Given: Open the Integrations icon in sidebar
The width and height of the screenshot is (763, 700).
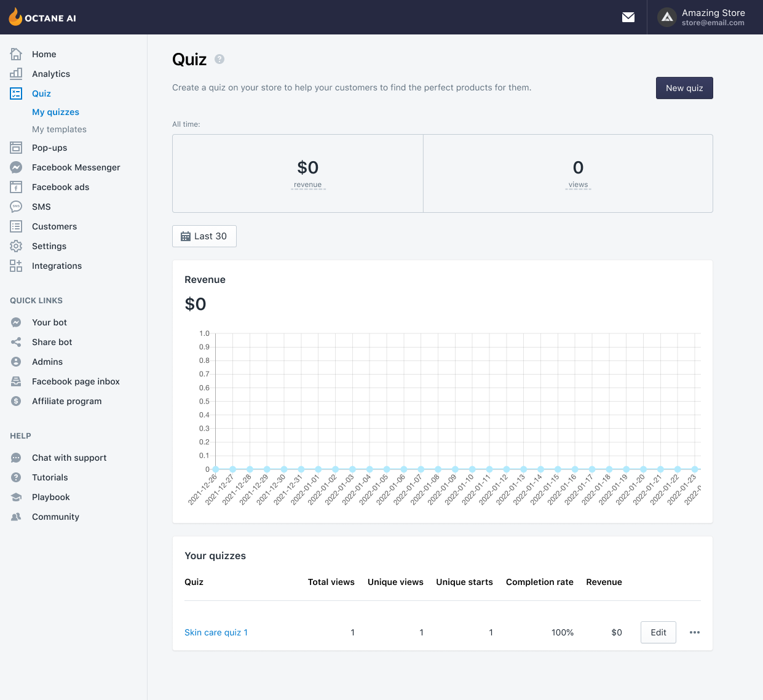Looking at the screenshot, I should (16, 266).
